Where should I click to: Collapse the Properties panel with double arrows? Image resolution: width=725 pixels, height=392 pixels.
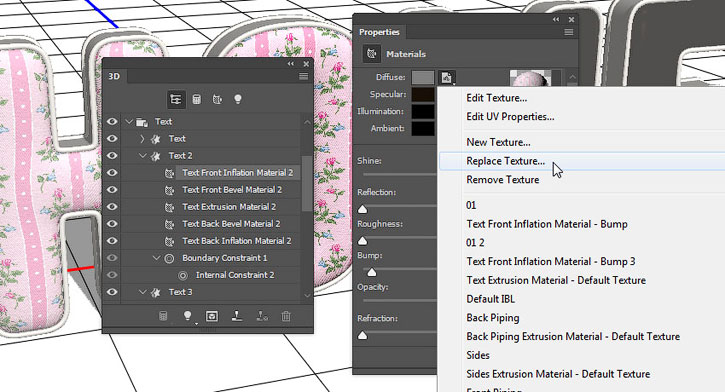(x=556, y=19)
